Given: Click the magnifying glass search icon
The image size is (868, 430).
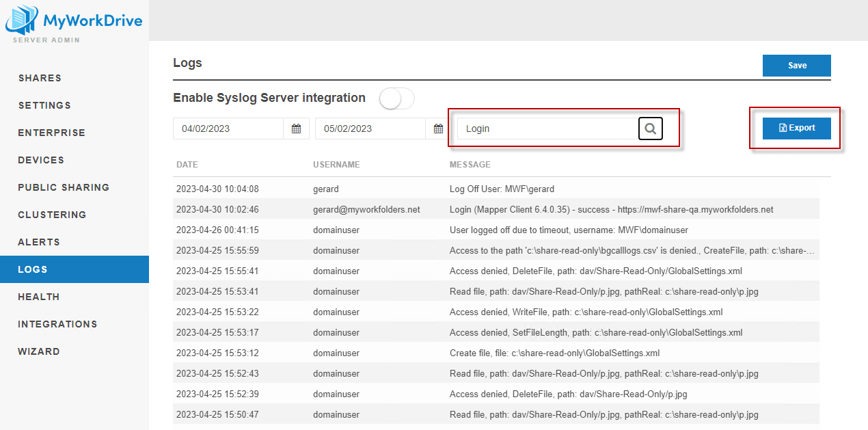Looking at the screenshot, I should [651, 129].
